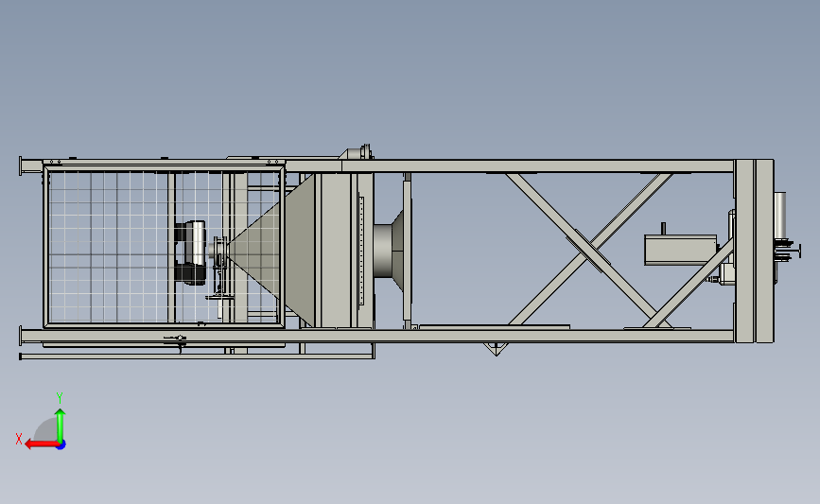Screen dimensions: 820x504
Task: Click the green Y axis arrow of the triad
Action: click(61, 426)
